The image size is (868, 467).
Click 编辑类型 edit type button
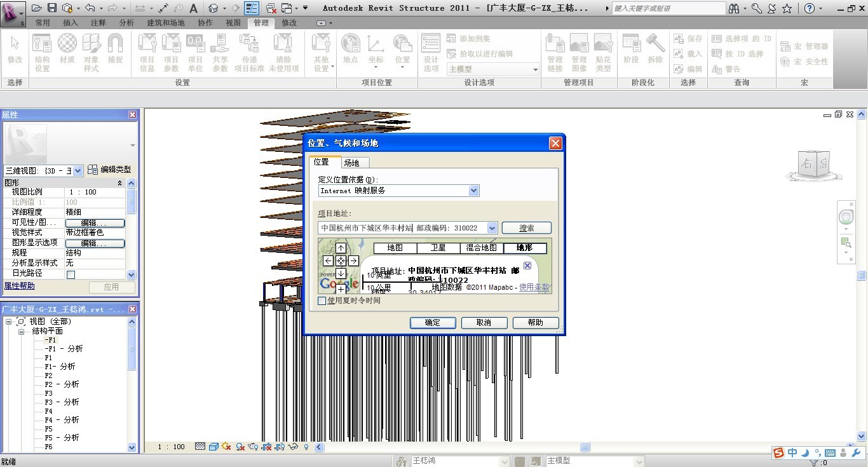click(x=109, y=170)
